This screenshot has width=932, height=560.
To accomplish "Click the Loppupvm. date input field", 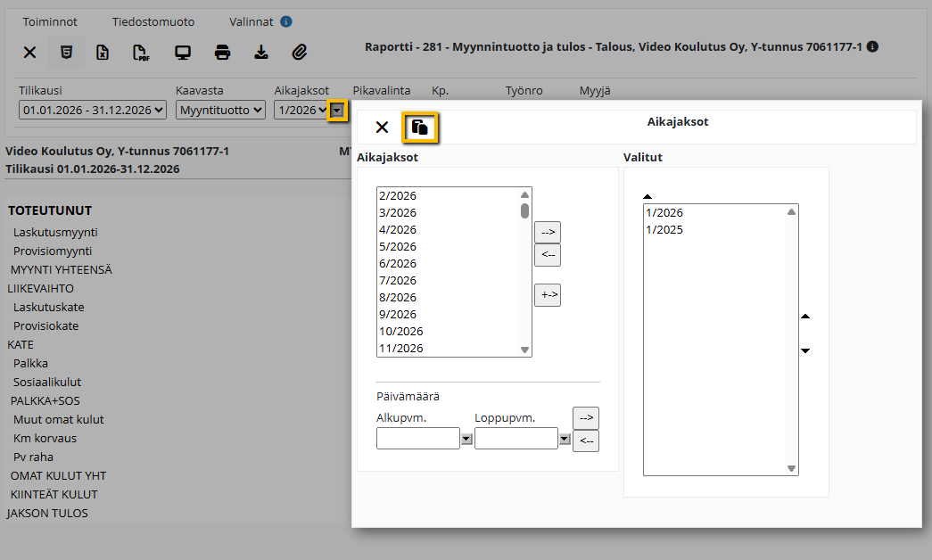I will (515, 439).
